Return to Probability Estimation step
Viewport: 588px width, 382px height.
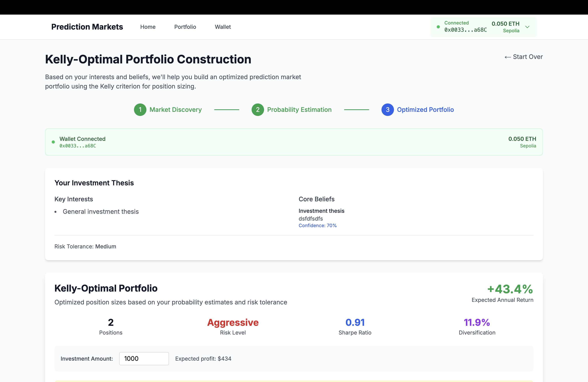pos(299,110)
